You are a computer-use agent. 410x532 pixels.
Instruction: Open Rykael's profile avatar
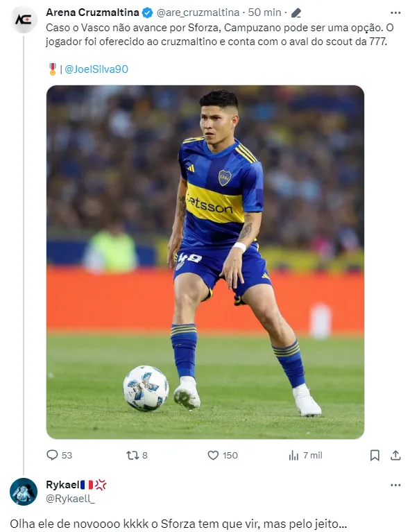24,491
